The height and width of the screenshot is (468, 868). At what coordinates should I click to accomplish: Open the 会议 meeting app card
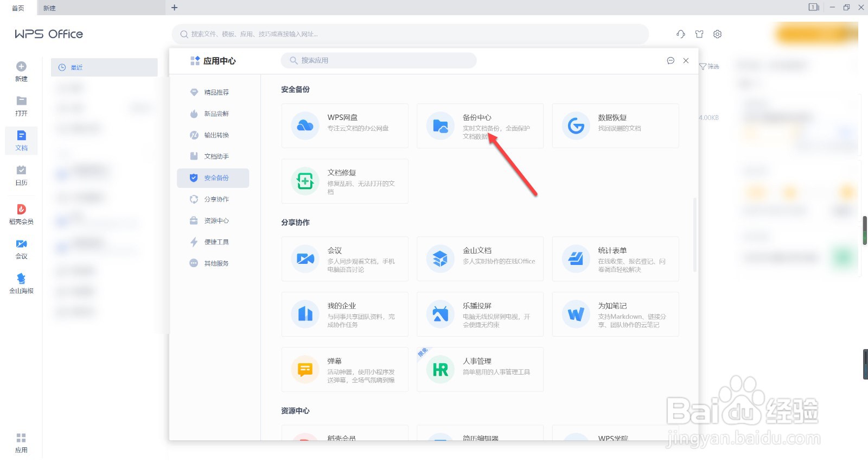tap(344, 259)
